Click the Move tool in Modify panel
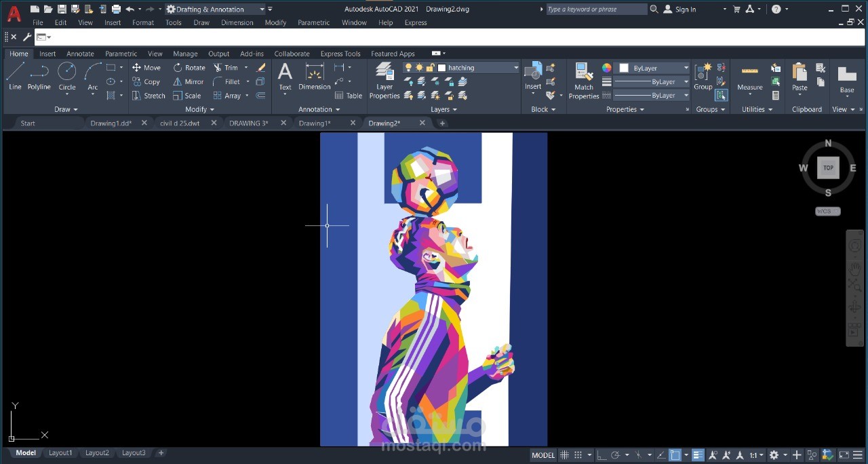Viewport: 868px width, 464px height. pyautogui.click(x=146, y=68)
